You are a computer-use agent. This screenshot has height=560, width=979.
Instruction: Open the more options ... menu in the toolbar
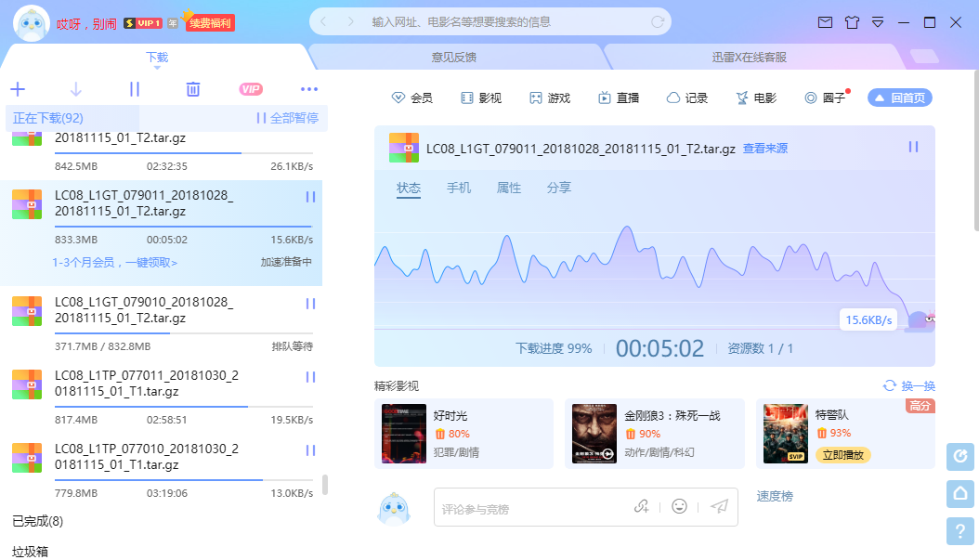point(308,89)
